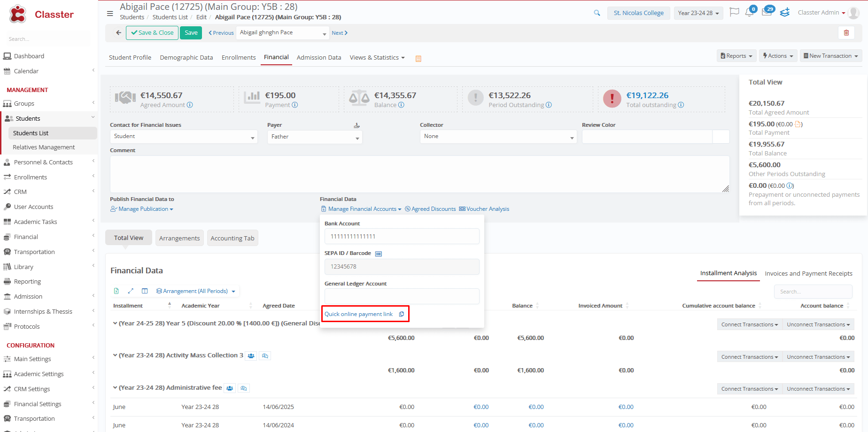The image size is (868, 432).
Task: Click the column chooser icon
Action: (145, 291)
